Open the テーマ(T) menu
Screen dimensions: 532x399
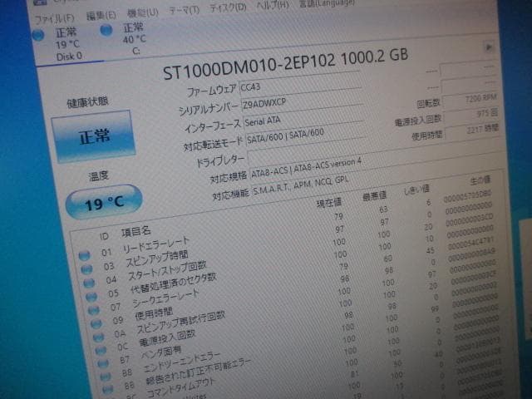[x=184, y=10]
